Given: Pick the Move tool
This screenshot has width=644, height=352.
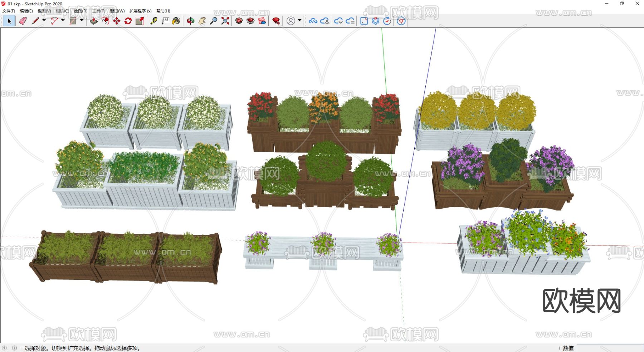Looking at the screenshot, I should [117, 21].
